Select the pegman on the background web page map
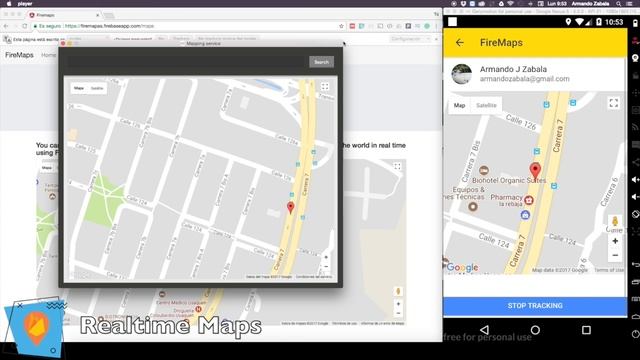 pyautogui.click(x=398, y=291)
